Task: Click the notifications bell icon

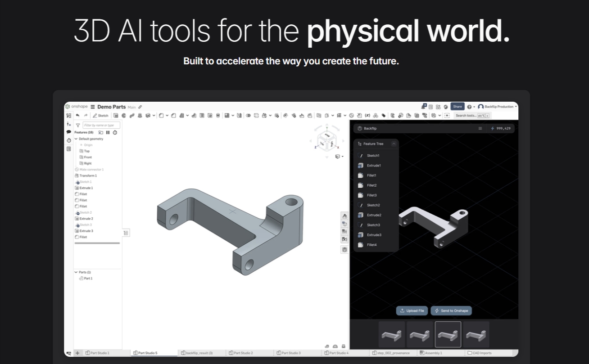Action: tap(424, 107)
